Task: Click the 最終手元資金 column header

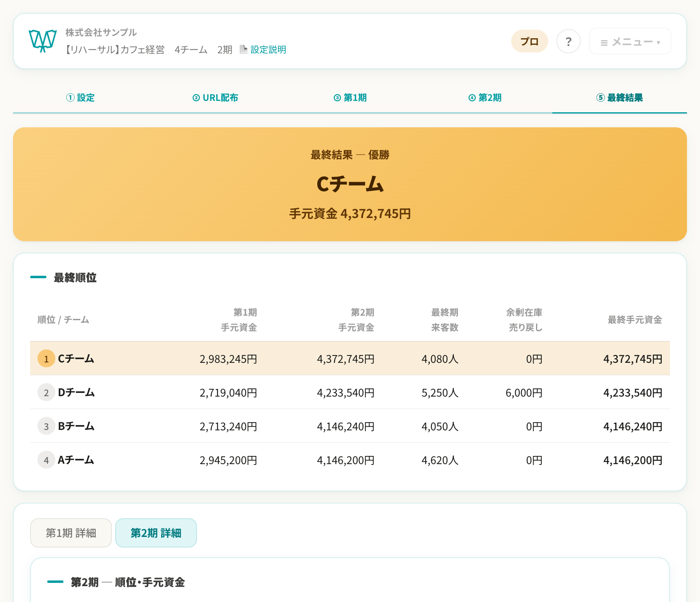Action: coord(635,320)
